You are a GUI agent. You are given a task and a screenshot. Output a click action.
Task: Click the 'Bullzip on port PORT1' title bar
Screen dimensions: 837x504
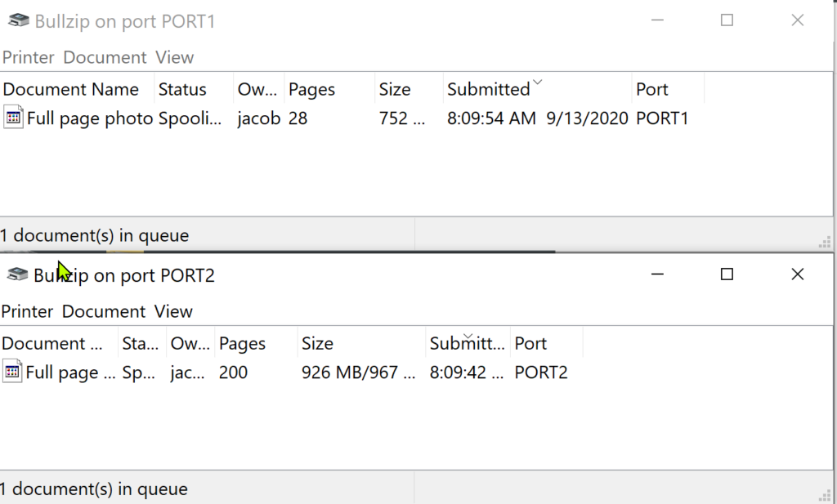(125, 21)
